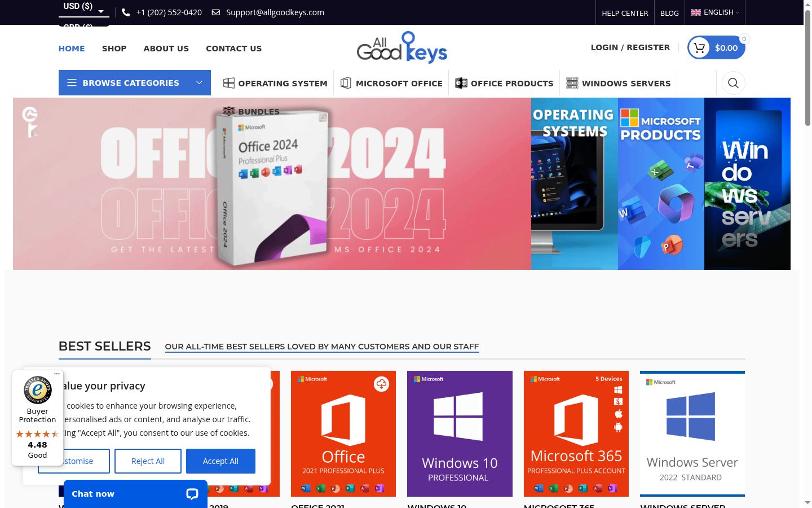Screen dimensions: 812x508
Task: Click the chat bubble icon
Action: [192, 494]
